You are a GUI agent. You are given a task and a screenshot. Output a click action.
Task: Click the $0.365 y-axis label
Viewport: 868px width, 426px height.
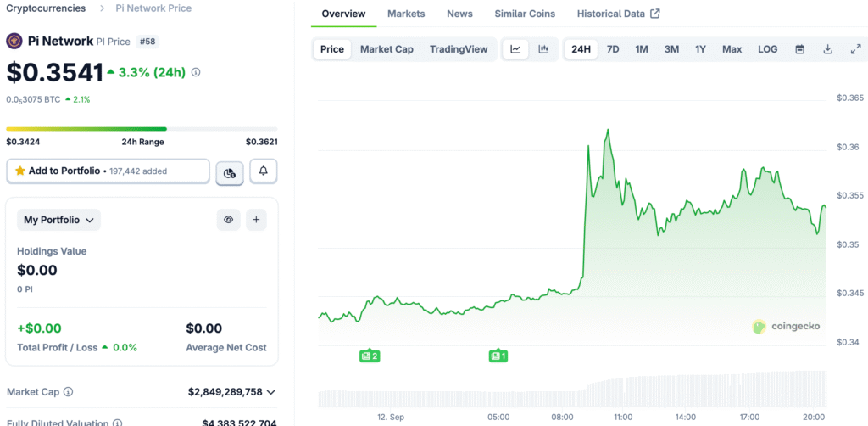(x=849, y=98)
